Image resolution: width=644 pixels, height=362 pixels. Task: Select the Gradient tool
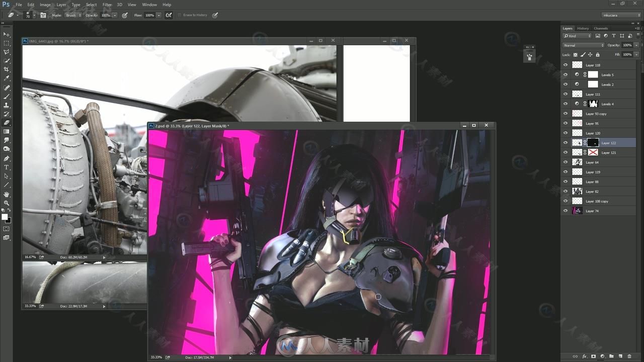coord(7,132)
